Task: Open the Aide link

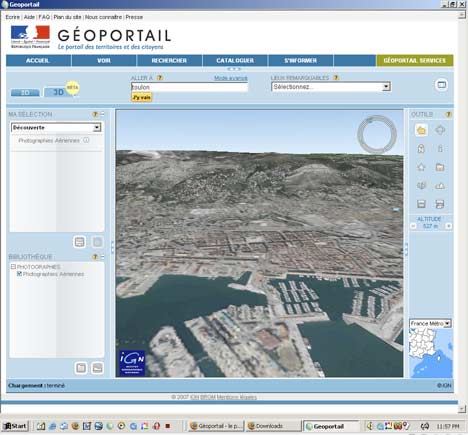Action: pyautogui.click(x=29, y=17)
